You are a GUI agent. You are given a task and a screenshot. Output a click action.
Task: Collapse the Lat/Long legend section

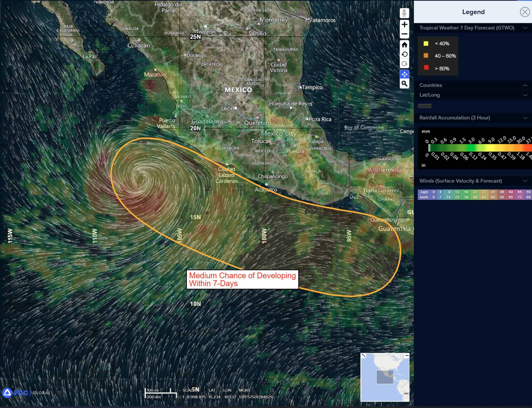pos(525,95)
